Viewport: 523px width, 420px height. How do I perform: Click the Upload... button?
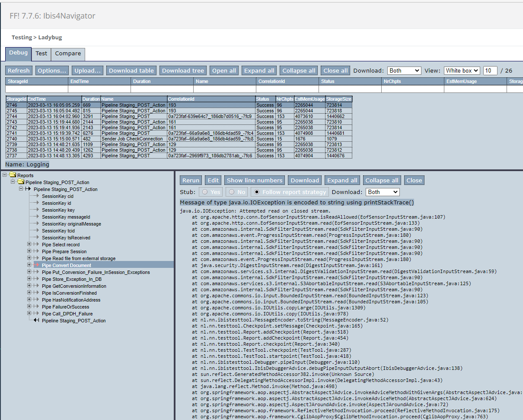coord(87,70)
